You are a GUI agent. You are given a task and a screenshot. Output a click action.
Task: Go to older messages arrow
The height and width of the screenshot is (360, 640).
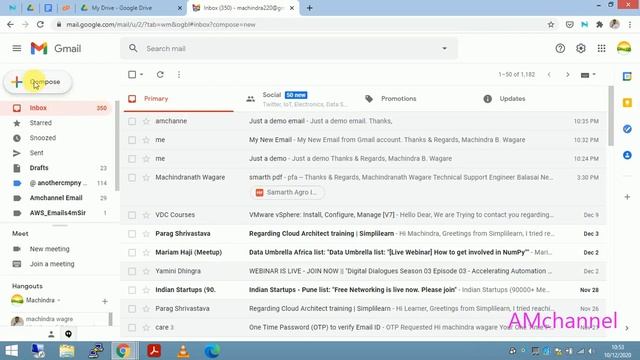point(568,74)
